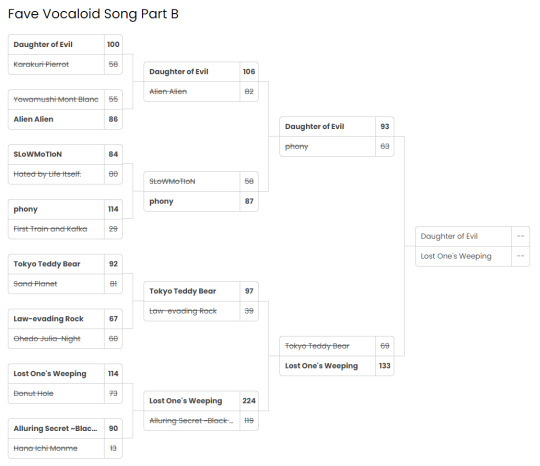Click Donut Hole entry
Image resolution: width=540 pixels, height=466 pixels.
point(65,393)
